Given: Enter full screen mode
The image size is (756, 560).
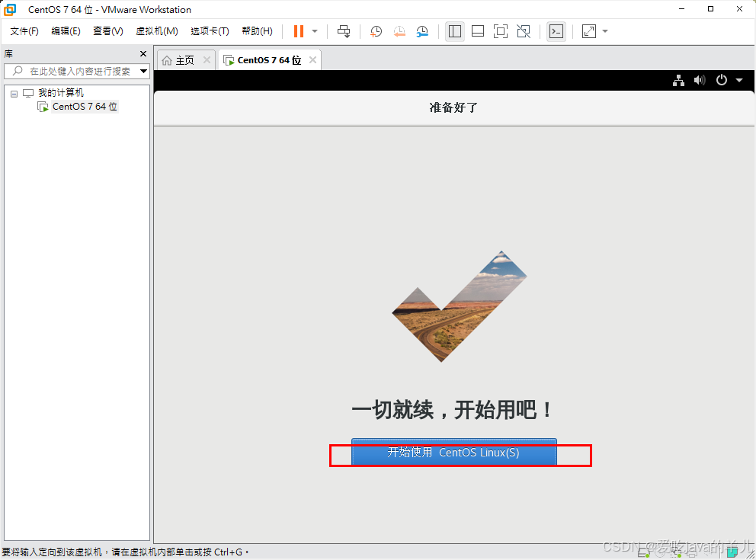Looking at the screenshot, I should (x=501, y=31).
